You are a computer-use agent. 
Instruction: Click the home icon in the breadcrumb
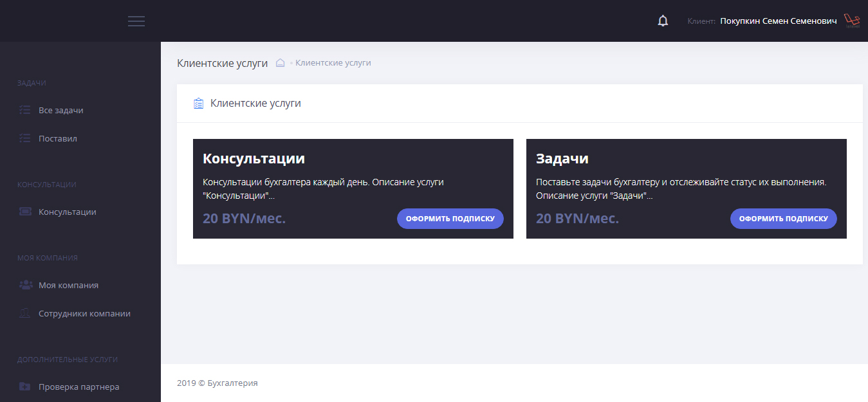[280, 63]
